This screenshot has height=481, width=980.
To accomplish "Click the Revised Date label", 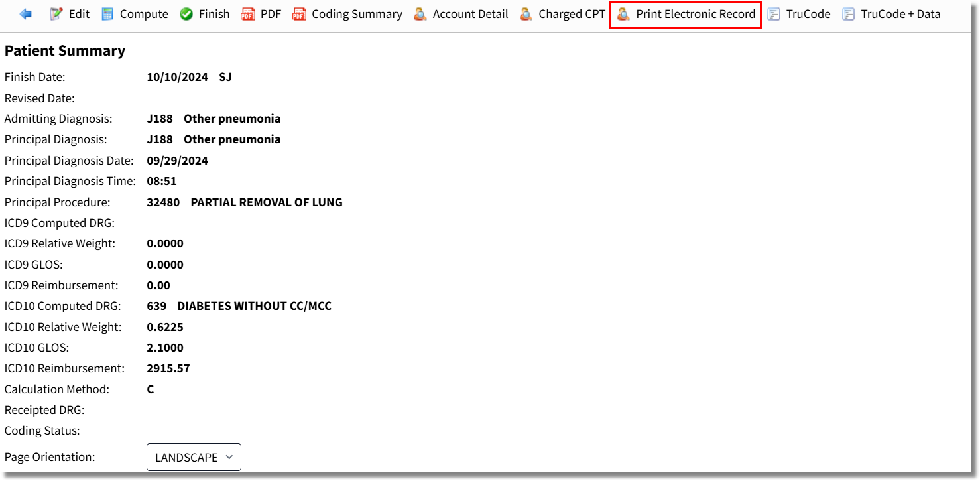I will click(40, 98).
